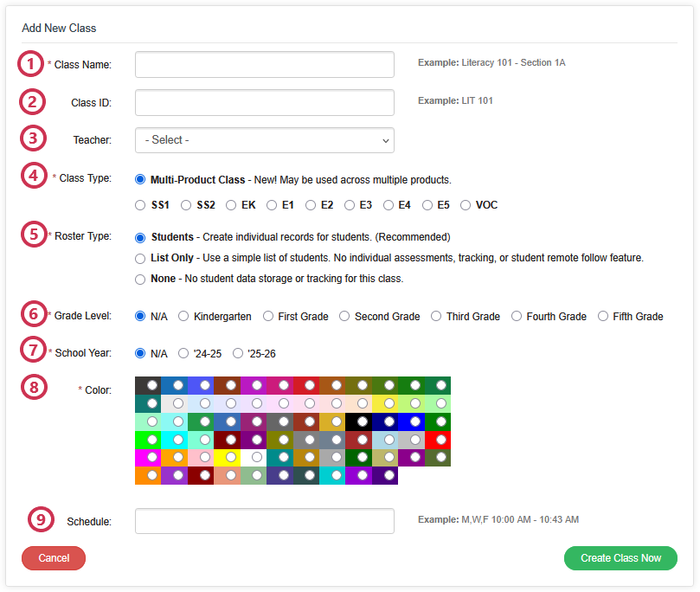This screenshot has width=700, height=592.
Task: Pick the bright lime green color swatch
Action: click(x=152, y=439)
